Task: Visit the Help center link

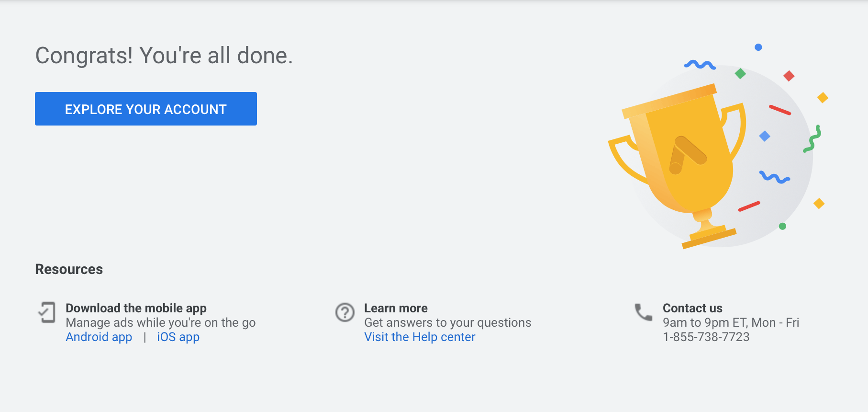Action: [x=420, y=337]
